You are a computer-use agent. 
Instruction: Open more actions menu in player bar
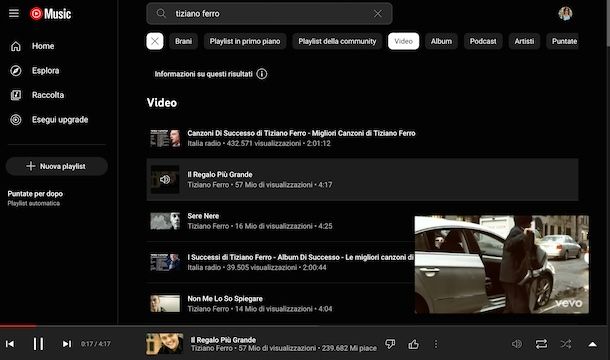(436, 344)
